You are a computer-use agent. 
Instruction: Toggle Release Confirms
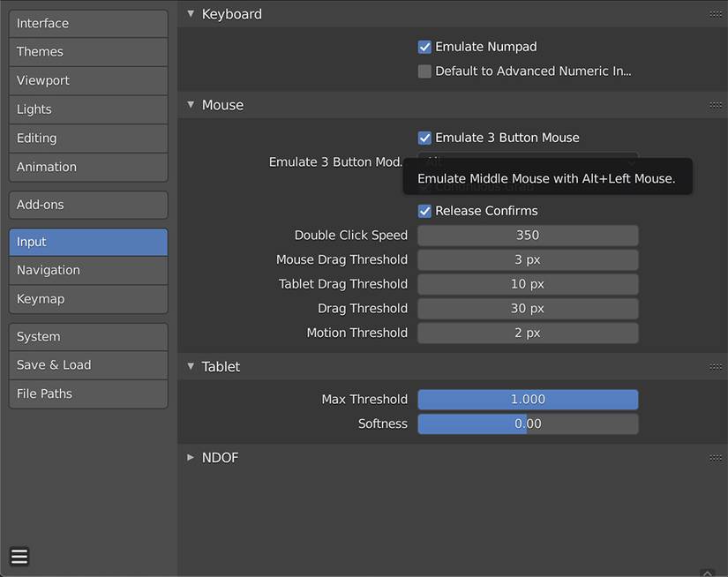pyautogui.click(x=424, y=210)
